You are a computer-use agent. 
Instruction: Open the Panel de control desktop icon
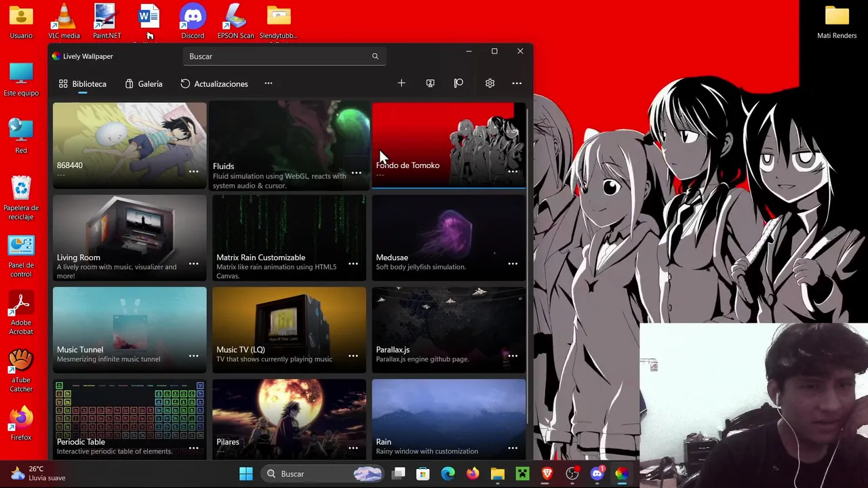pos(21,256)
